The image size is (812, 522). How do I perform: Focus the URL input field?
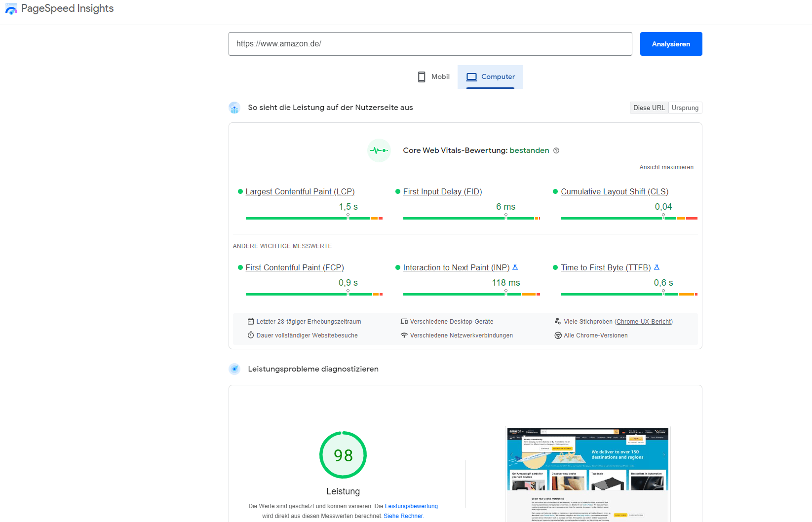click(x=430, y=44)
